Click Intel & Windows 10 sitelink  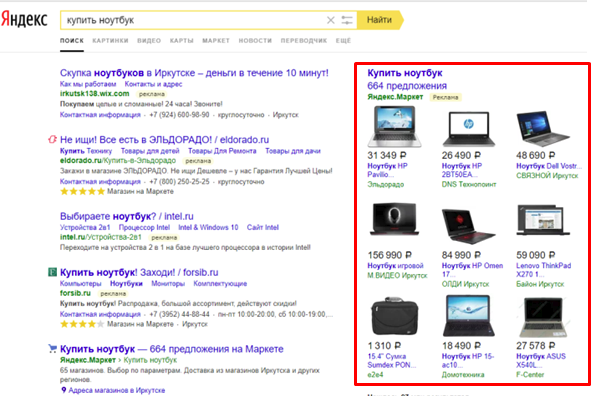(x=208, y=227)
